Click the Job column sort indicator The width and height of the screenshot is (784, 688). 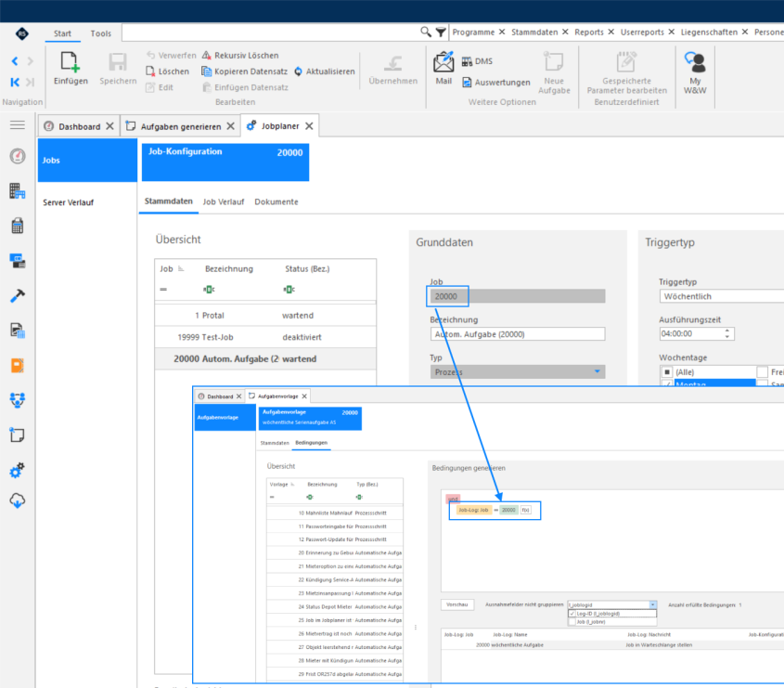pyautogui.click(x=181, y=268)
